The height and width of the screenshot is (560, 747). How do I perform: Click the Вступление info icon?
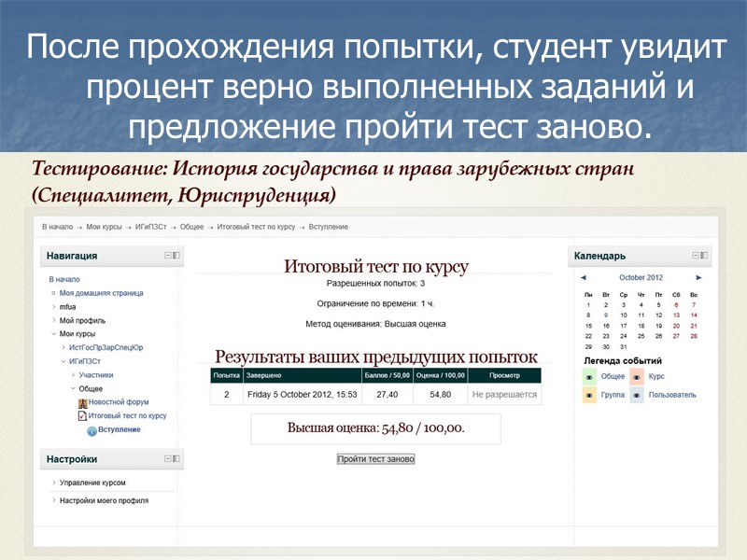coord(92,431)
